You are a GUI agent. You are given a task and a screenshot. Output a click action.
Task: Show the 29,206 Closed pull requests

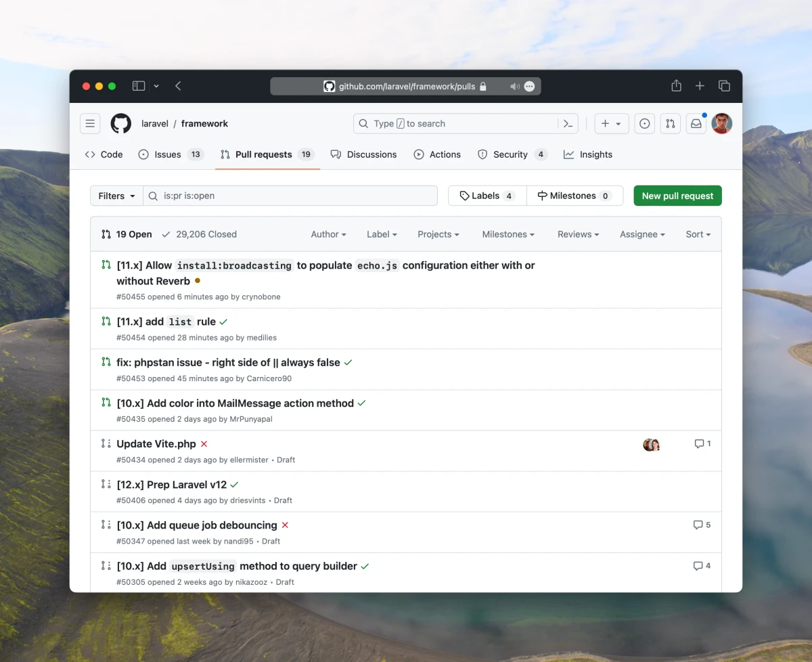(x=199, y=234)
